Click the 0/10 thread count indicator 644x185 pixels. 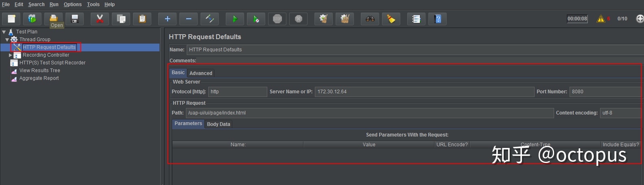(x=622, y=19)
